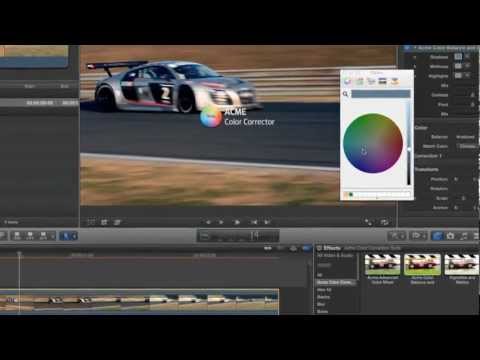The height and width of the screenshot is (360, 480).
Task: Click the Transform section header
Action: (427, 169)
